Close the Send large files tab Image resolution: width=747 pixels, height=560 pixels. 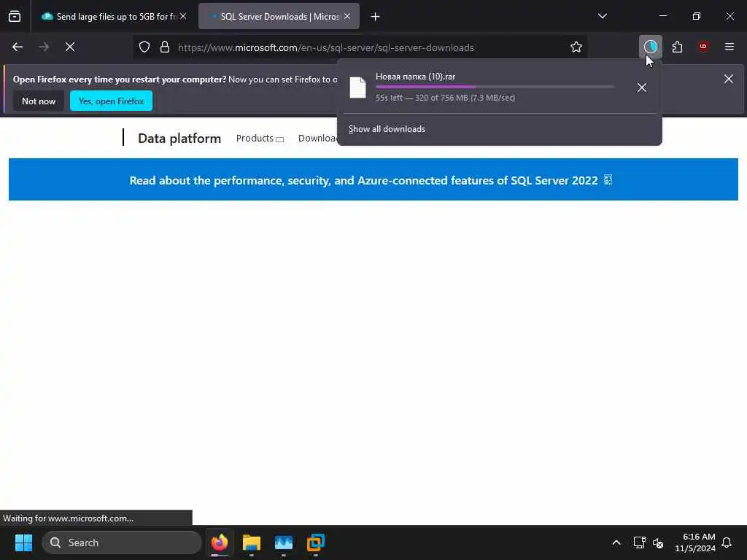point(183,17)
